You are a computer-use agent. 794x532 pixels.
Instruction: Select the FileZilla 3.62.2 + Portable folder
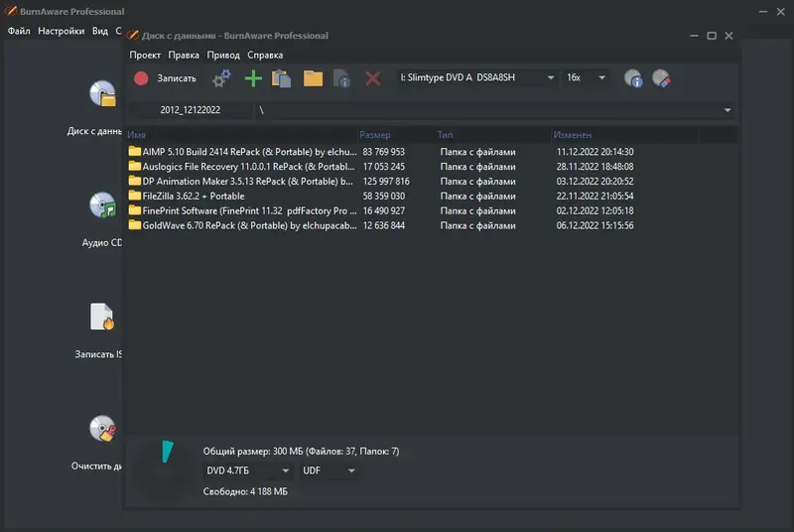186,196
